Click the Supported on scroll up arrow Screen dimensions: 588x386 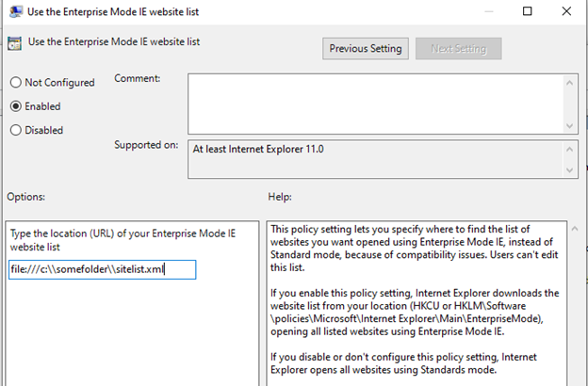point(570,150)
